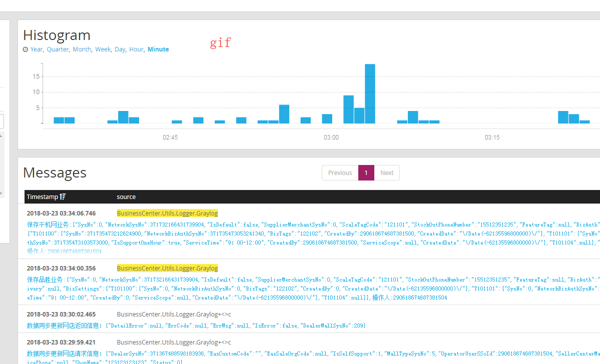Go to Next messages page

point(387,173)
